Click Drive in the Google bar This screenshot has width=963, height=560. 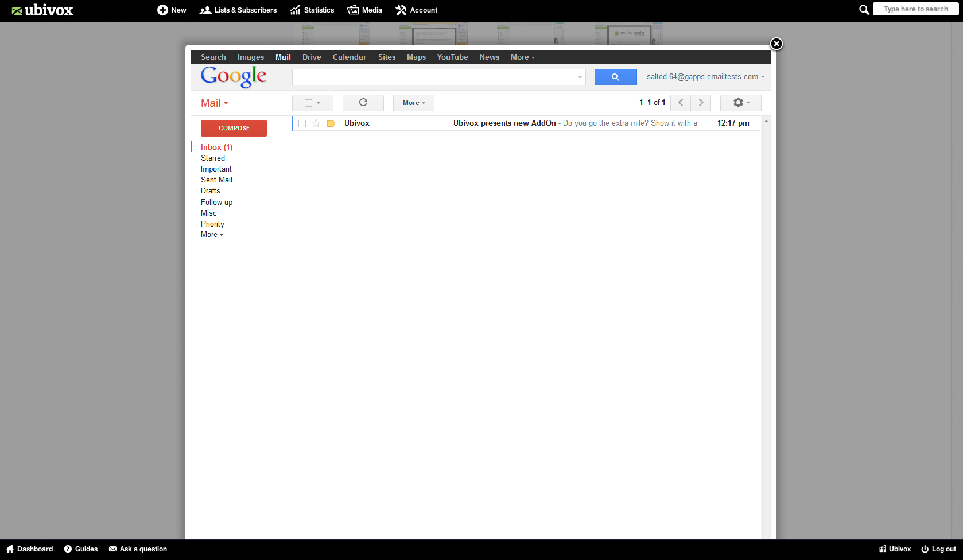312,57
